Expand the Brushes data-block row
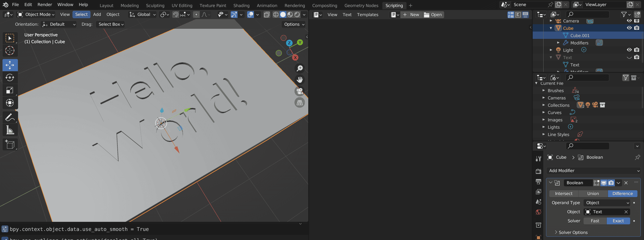644x240 pixels. click(x=544, y=90)
